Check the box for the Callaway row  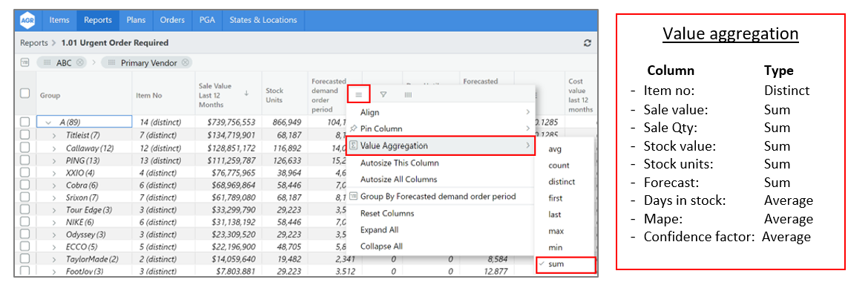pyautogui.click(x=24, y=148)
